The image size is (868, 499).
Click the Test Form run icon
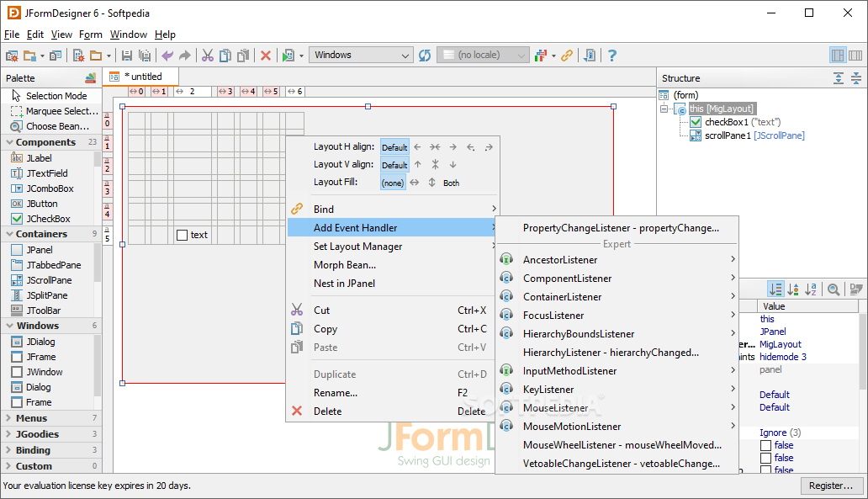point(288,56)
